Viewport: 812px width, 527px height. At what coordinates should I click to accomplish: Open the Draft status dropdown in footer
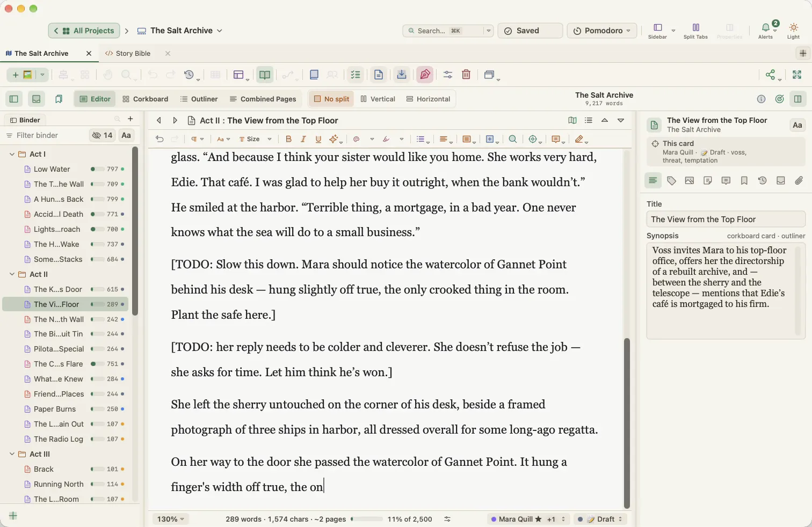click(x=600, y=519)
